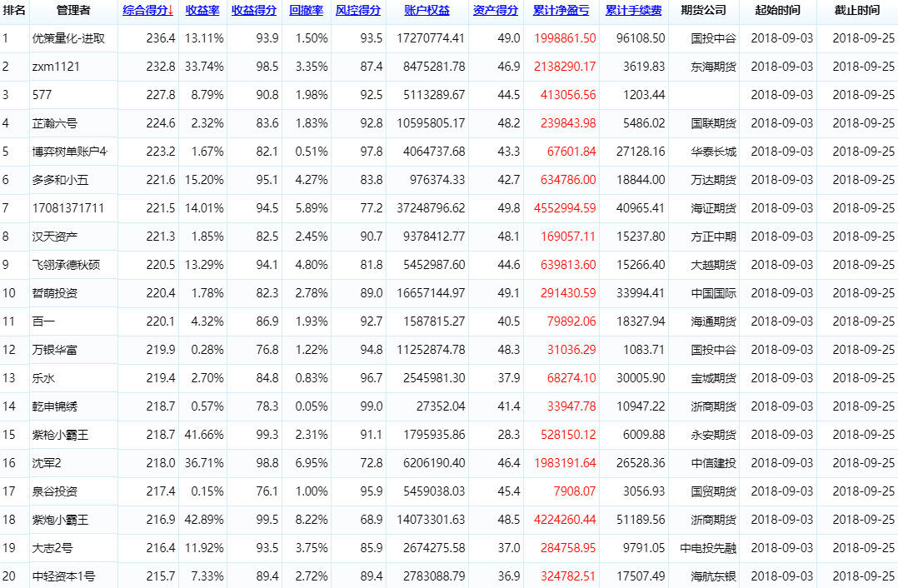Select manager 博弈树单账户4
Screen dimensions: 898x588
(70, 152)
